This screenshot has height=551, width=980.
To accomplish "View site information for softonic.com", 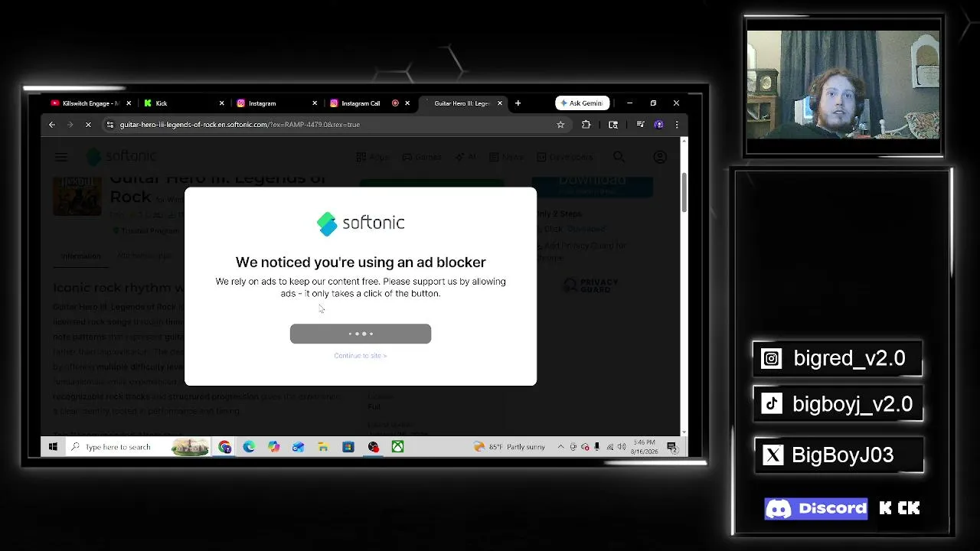I will point(110,125).
